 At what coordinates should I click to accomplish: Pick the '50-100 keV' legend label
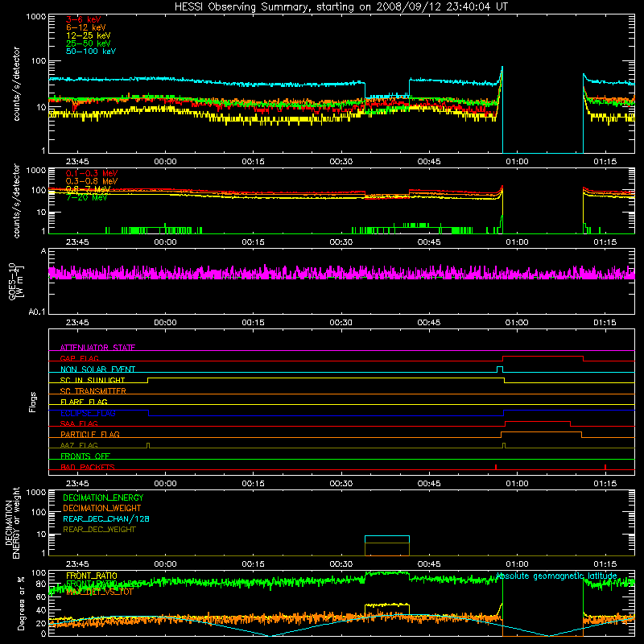[x=91, y=52]
